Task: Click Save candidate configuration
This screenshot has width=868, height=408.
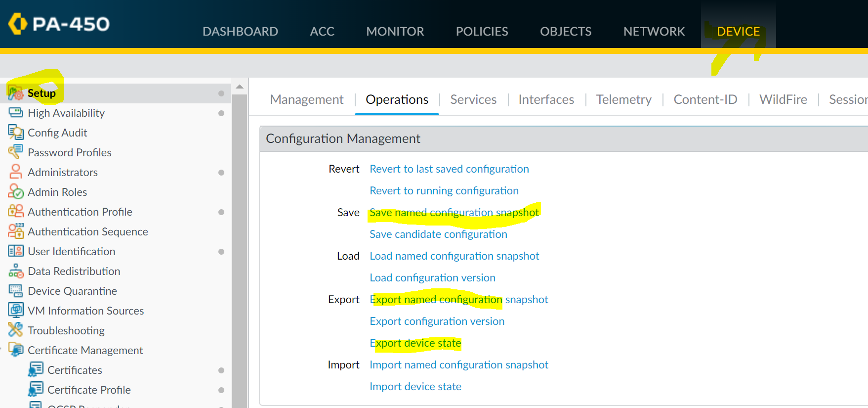Action: (x=438, y=234)
